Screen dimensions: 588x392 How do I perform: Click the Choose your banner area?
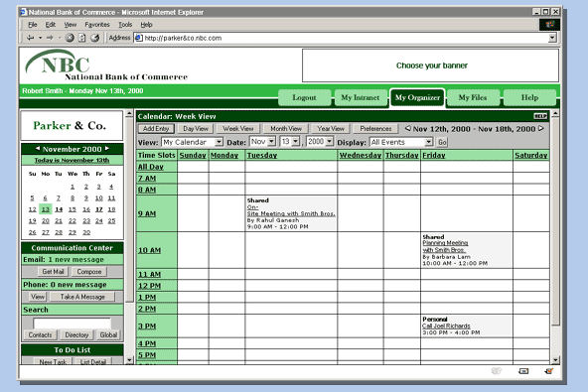coord(431,65)
